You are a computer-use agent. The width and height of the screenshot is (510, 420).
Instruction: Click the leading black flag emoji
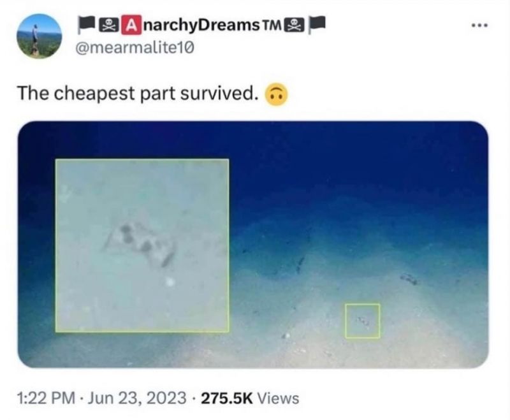click(x=86, y=25)
